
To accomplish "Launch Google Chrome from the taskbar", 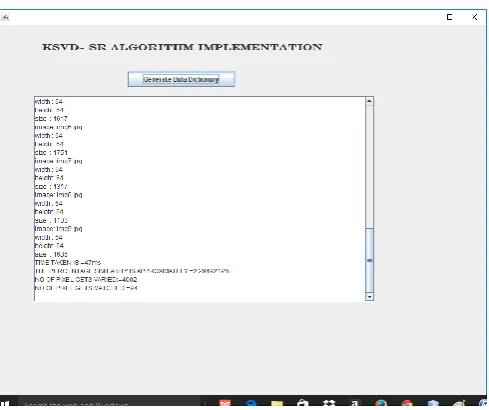I will pos(407,404).
